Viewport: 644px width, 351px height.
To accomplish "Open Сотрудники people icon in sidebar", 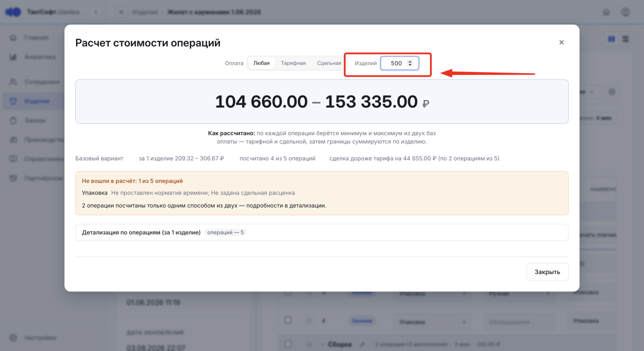I will pyautogui.click(x=13, y=82).
